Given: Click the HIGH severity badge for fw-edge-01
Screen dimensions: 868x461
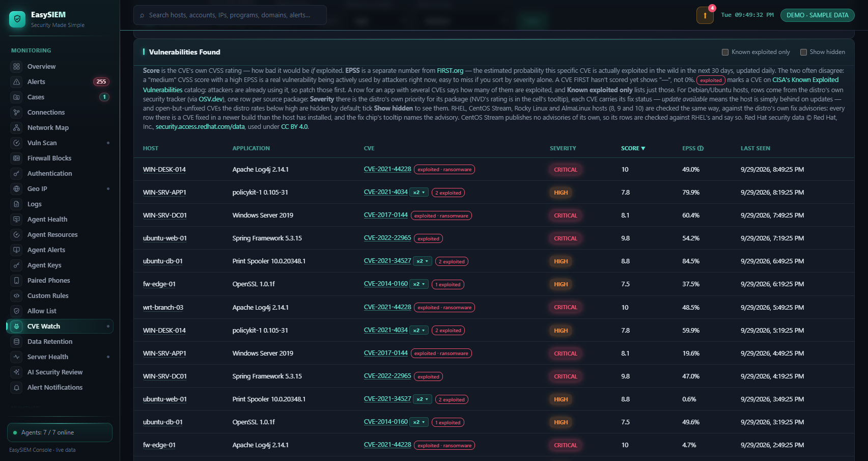Looking at the screenshot, I should click(561, 284).
